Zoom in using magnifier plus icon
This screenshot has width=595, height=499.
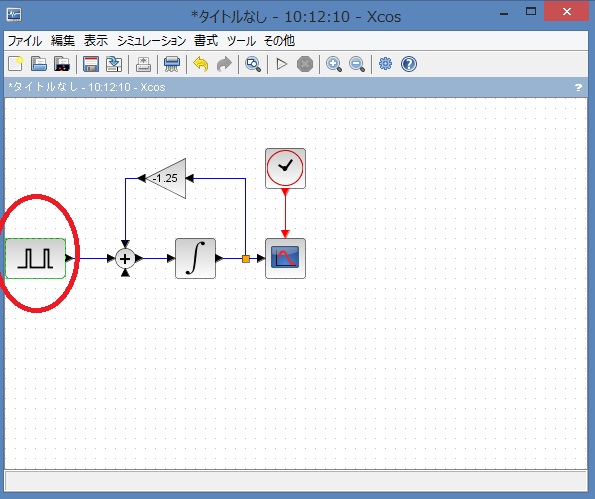click(334, 64)
